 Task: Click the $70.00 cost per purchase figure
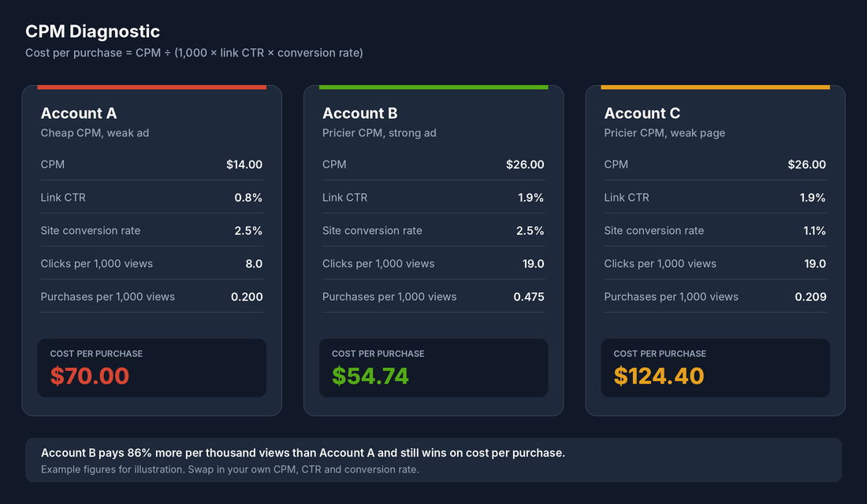(90, 376)
